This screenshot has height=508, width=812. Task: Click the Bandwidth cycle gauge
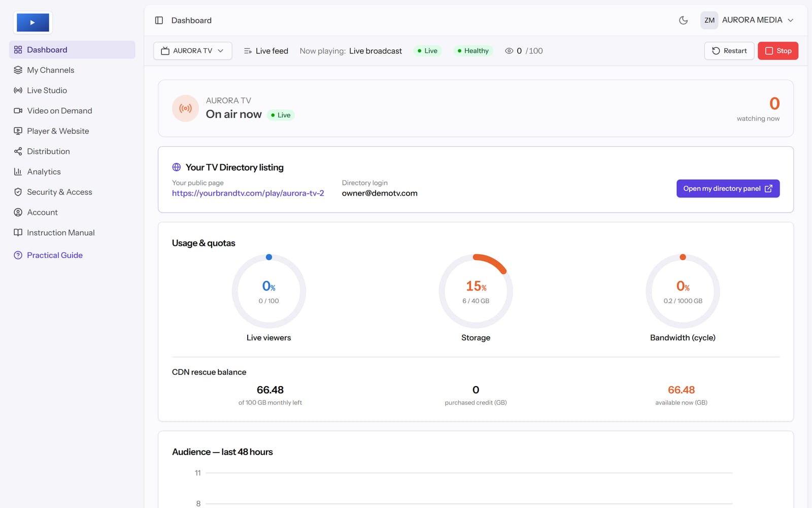pyautogui.click(x=683, y=291)
